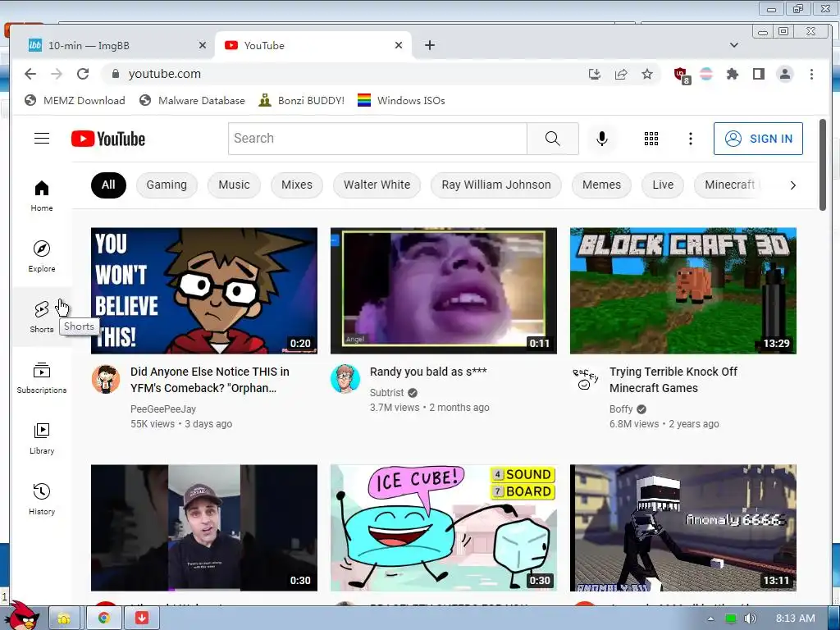
Task: Click the striped round extension icon
Action: click(706, 74)
